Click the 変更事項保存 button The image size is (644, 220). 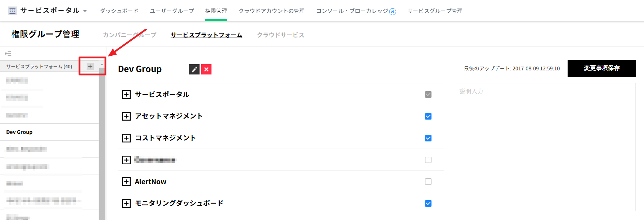(601, 68)
